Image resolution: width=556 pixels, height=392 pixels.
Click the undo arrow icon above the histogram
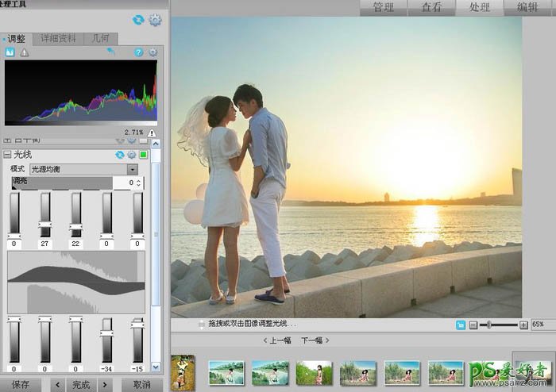(x=112, y=52)
